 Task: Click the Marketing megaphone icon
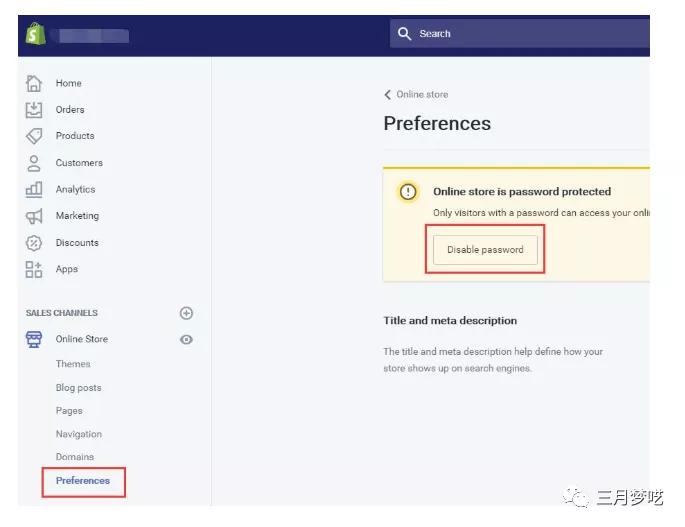(x=34, y=216)
